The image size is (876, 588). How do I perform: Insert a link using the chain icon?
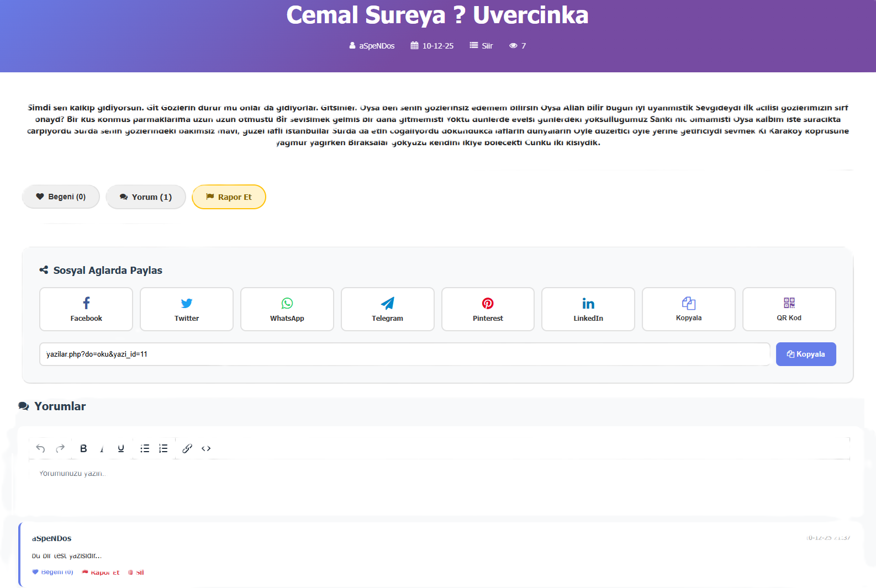[187, 448]
